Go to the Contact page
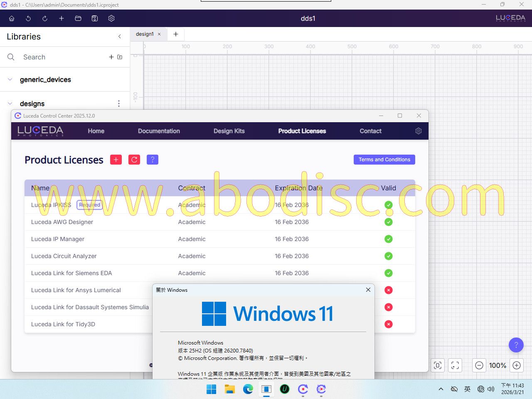532x399 pixels. 370,131
